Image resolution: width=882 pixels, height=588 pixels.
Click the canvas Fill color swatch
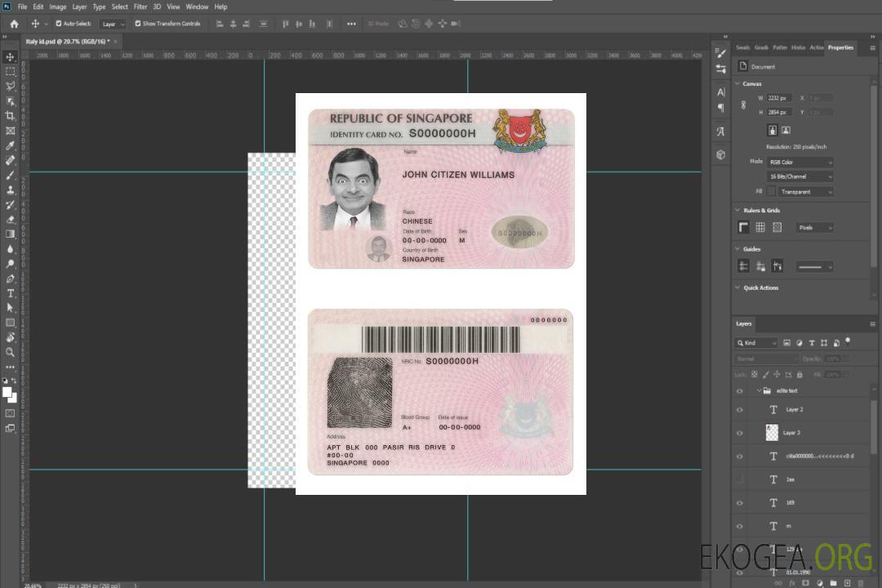[x=771, y=192]
